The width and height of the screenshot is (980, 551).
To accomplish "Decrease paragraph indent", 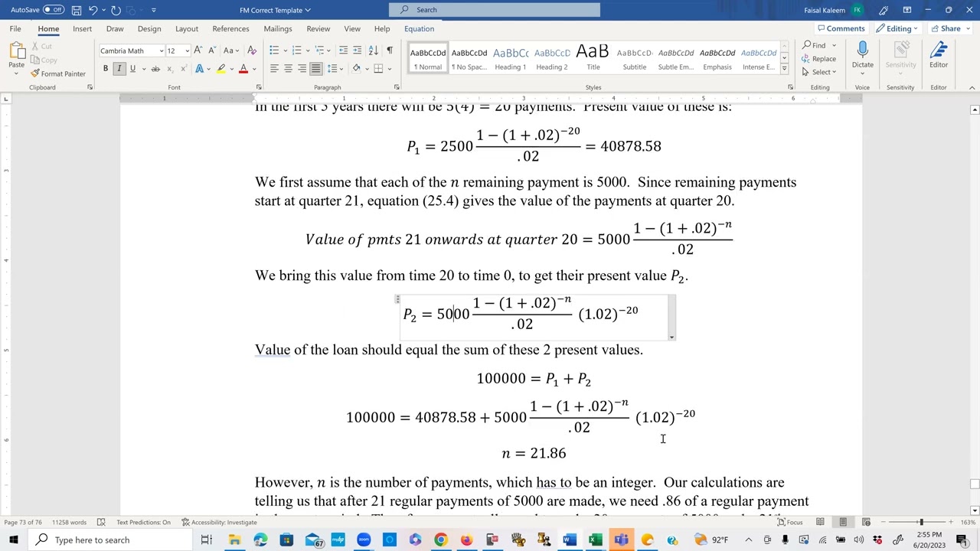I will point(343,51).
